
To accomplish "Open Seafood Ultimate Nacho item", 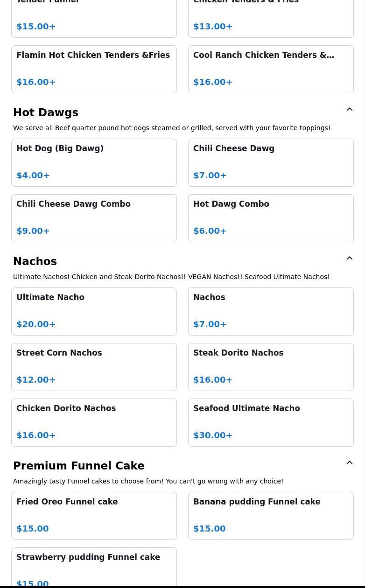I will (271, 422).
